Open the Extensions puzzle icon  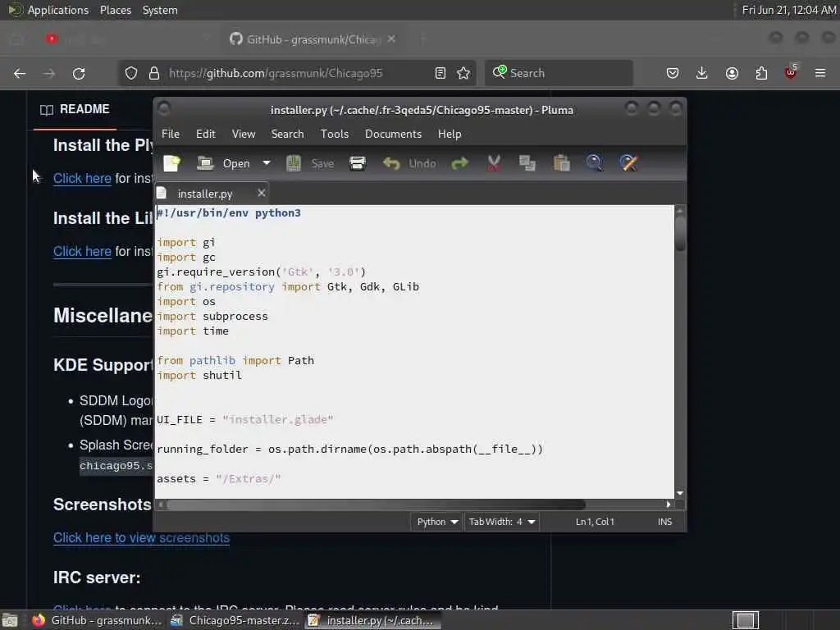(x=761, y=73)
